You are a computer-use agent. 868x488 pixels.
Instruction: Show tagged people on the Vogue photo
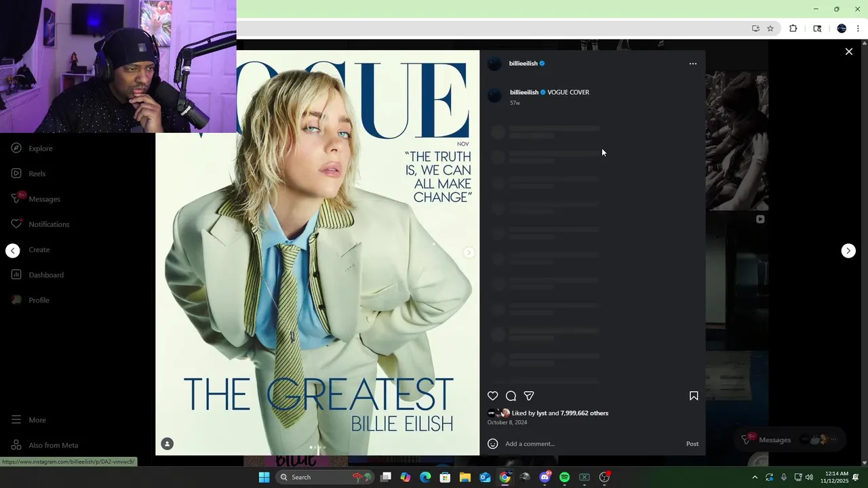[x=167, y=444]
